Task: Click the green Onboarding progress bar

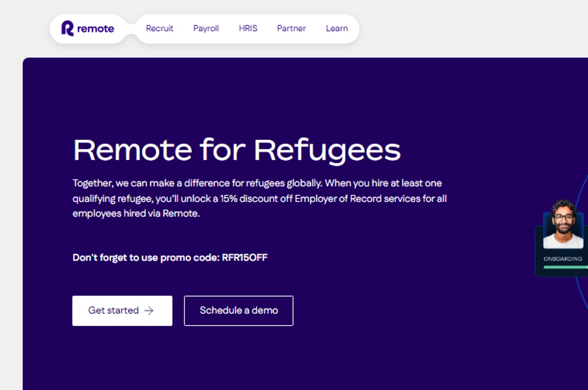Action: point(566,267)
